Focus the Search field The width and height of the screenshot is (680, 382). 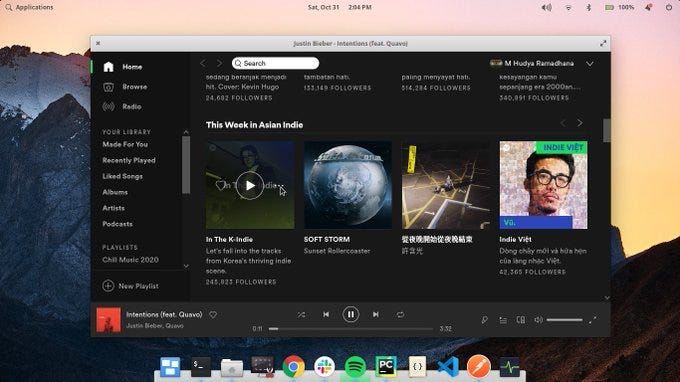[275, 63]
